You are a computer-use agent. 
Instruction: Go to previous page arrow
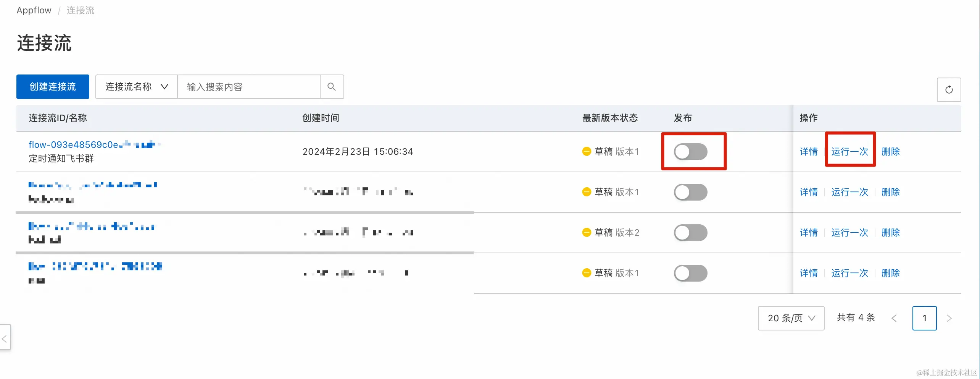click(894, 318)
